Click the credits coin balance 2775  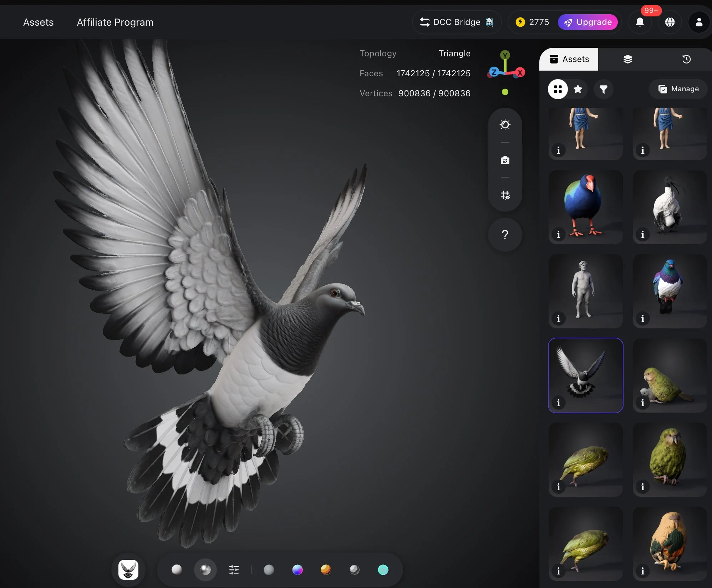point(532,22)
